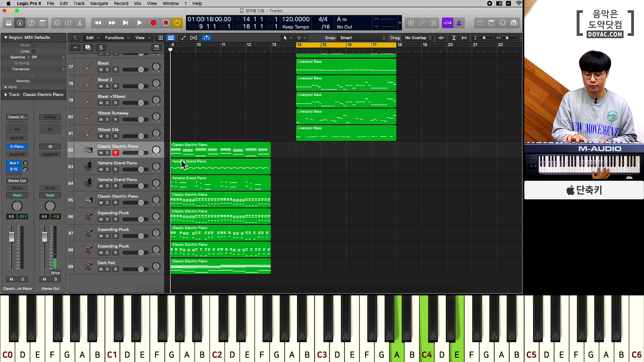Open the Mix menu
Viewport: 644px width, 362px height.
138,3
